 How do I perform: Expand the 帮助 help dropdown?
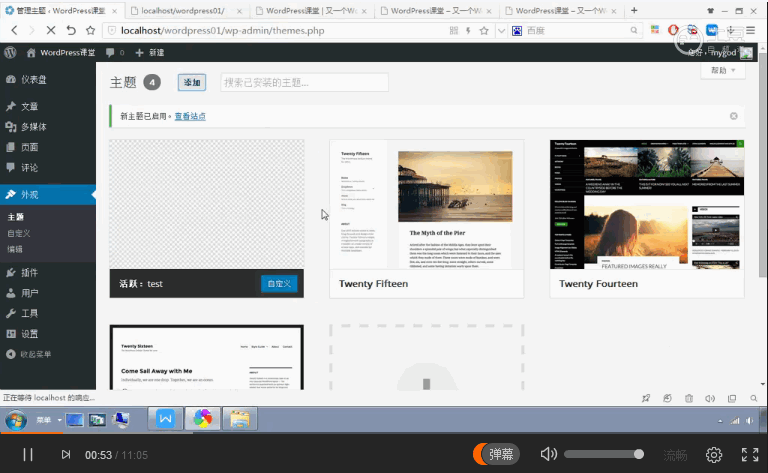click(x=723, y=71)
